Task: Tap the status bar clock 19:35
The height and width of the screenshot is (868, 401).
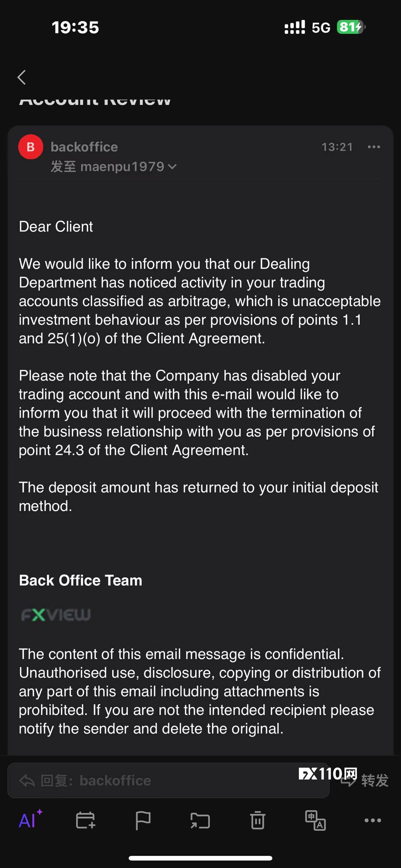Action: click(x=75, y=27)
